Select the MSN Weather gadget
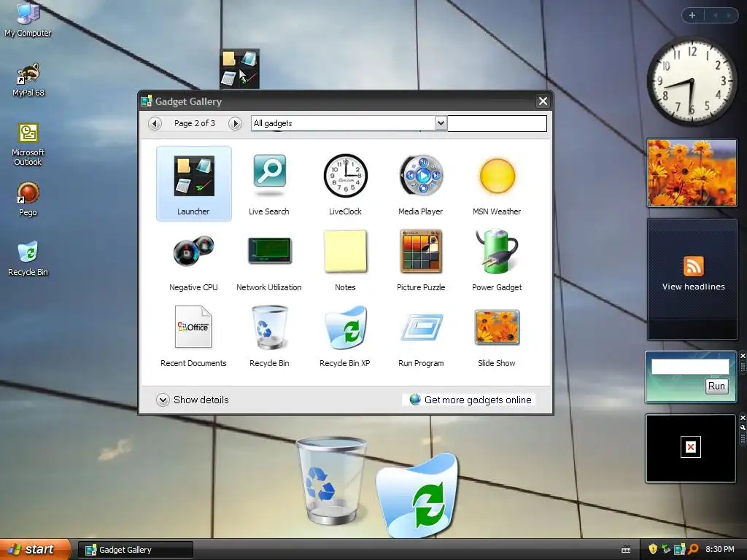This screenshot has height=560, width=747. [x=497, y=184]
